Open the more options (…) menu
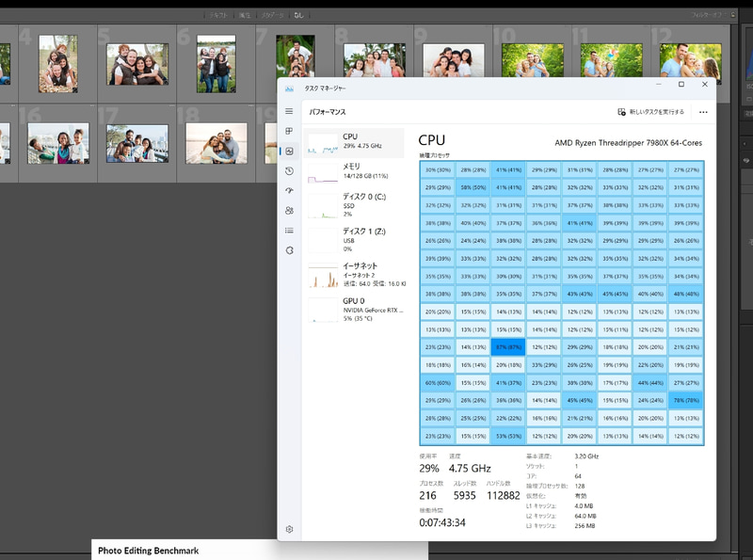This screenshot has width=753, height=560. click(704, 112)
